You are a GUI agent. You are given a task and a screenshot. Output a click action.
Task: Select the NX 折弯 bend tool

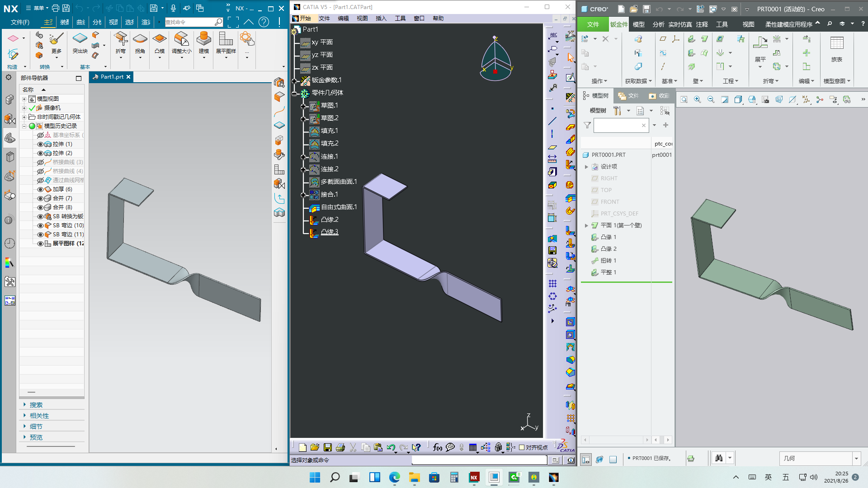click(x=120, y=39)
